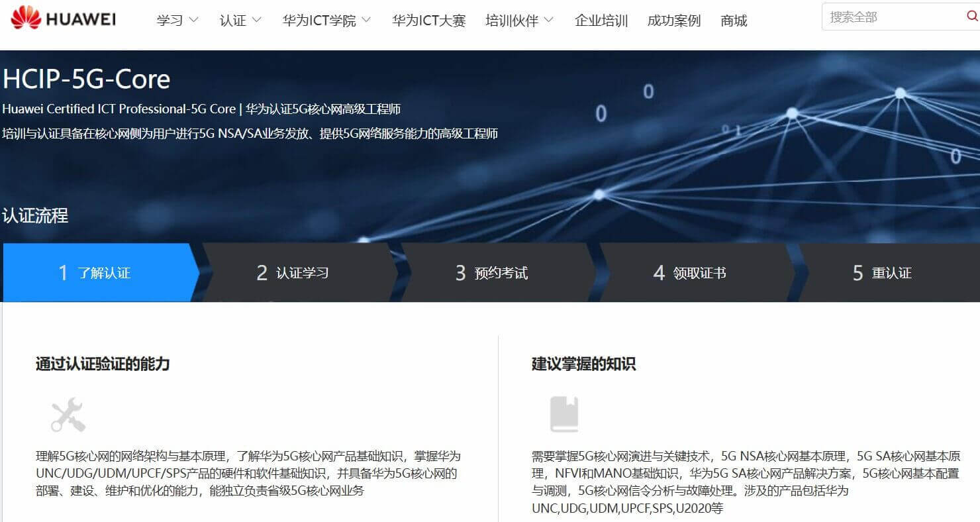Image resolution: width=980 pixels, height=522 pixels.
Task: Click the Huawei logo
Action: 64,19
